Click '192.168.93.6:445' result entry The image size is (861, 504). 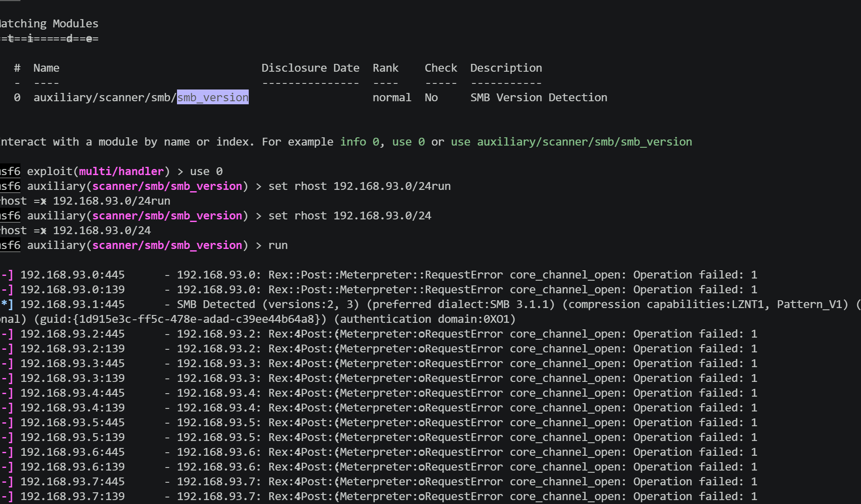tap(73, 452)
